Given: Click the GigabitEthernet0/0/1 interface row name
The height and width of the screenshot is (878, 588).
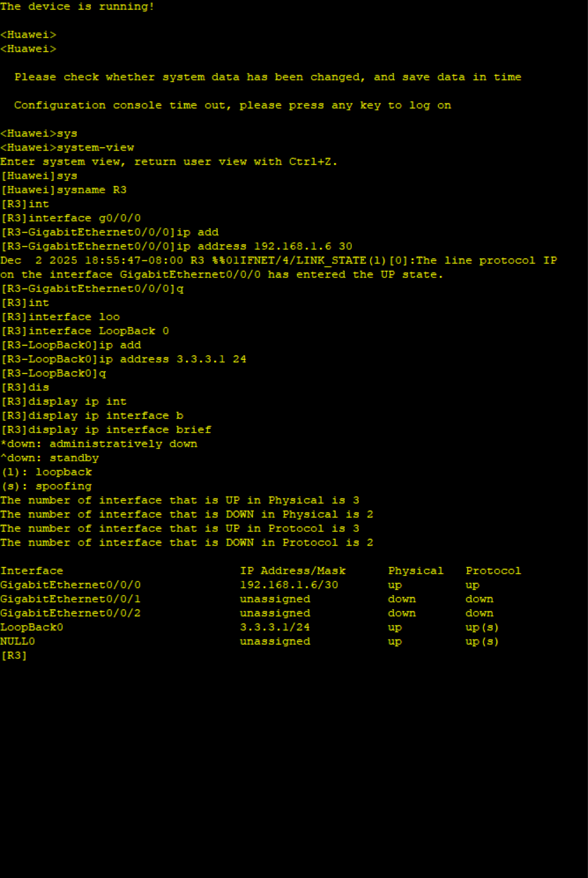Looking at the screenshot, I should click(x=70, y=599).
